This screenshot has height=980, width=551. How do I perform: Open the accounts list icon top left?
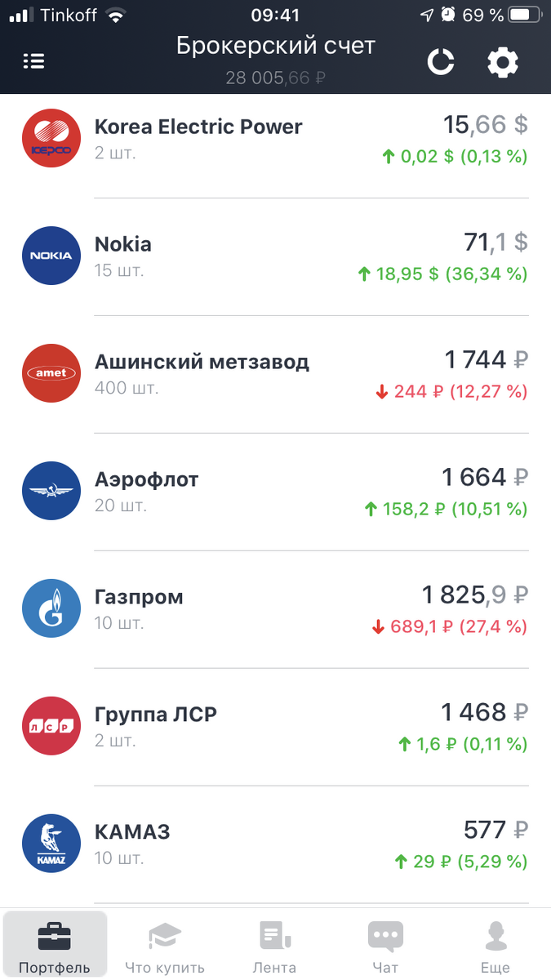coord(33,61)
